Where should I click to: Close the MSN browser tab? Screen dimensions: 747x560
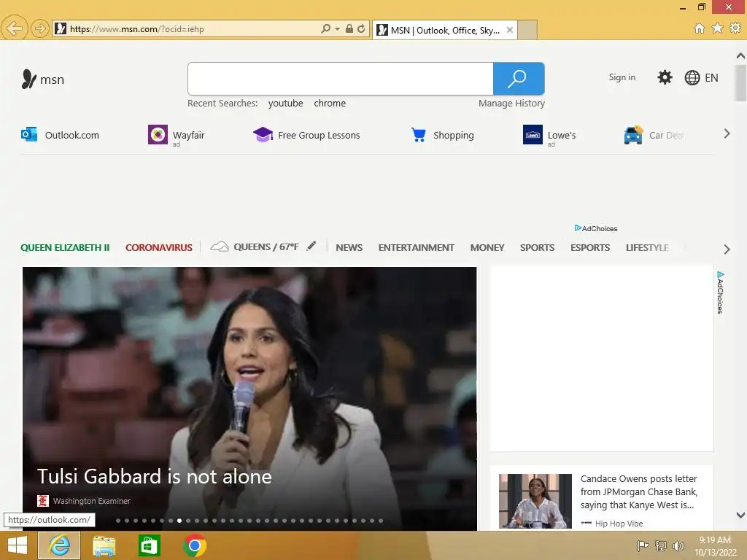(x=510, y=30)
